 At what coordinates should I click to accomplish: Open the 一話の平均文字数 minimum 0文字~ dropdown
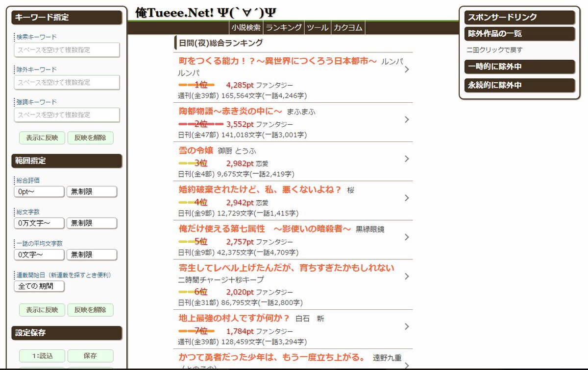39,254
